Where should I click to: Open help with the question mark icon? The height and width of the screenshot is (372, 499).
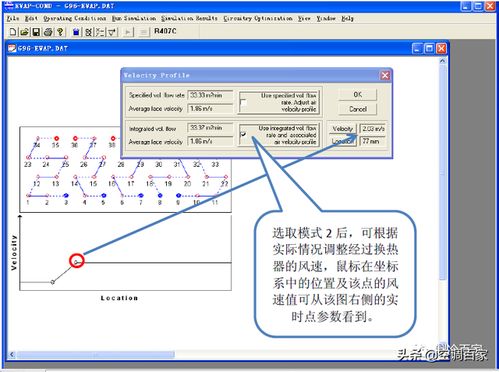[x=60, y=32]
